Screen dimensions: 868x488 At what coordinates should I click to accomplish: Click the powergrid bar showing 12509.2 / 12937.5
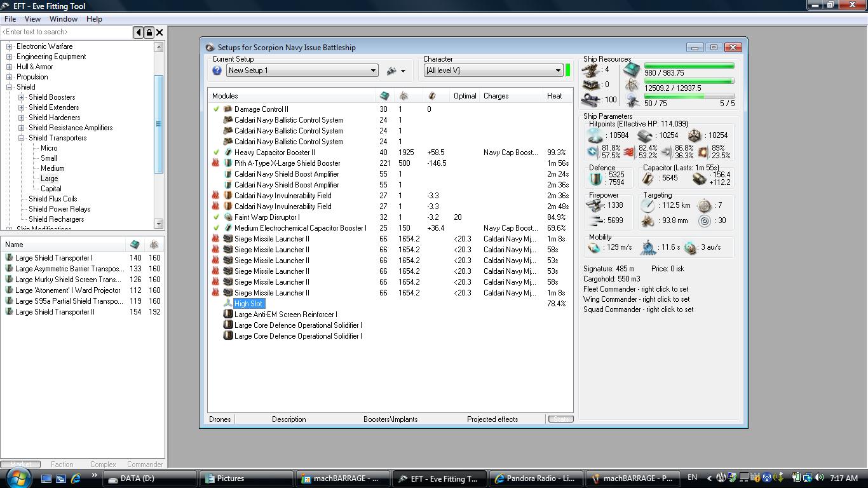click(689, 81)
